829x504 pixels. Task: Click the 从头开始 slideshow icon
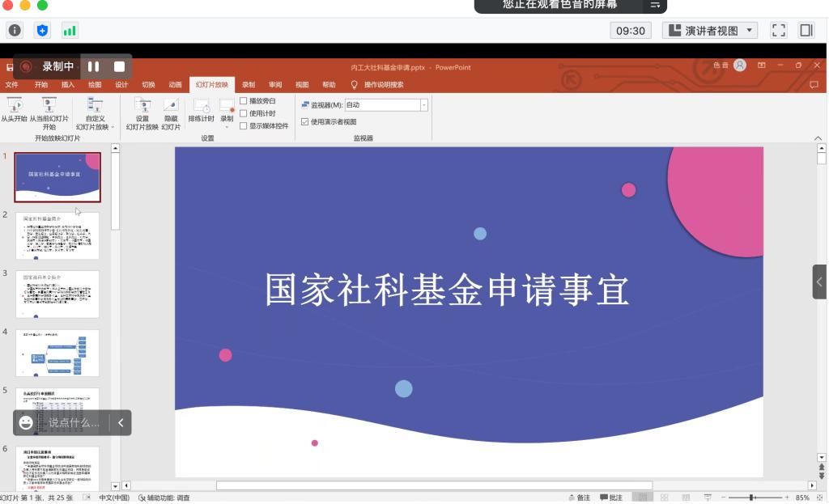tap(14, 104)
